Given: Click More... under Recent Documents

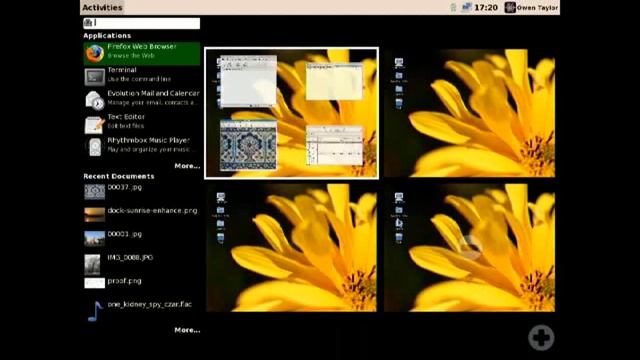Looking at the screenshot, I should 187,330.
